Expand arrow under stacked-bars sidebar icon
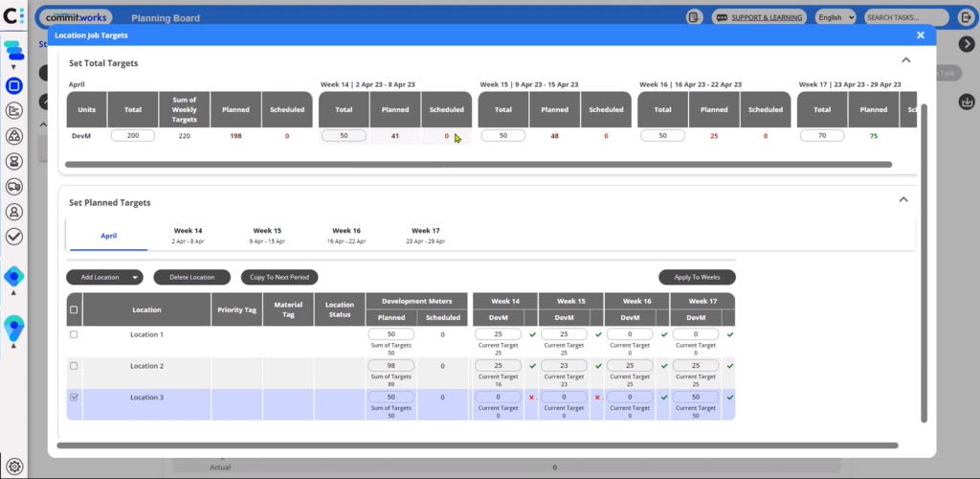 coord(13,67)
